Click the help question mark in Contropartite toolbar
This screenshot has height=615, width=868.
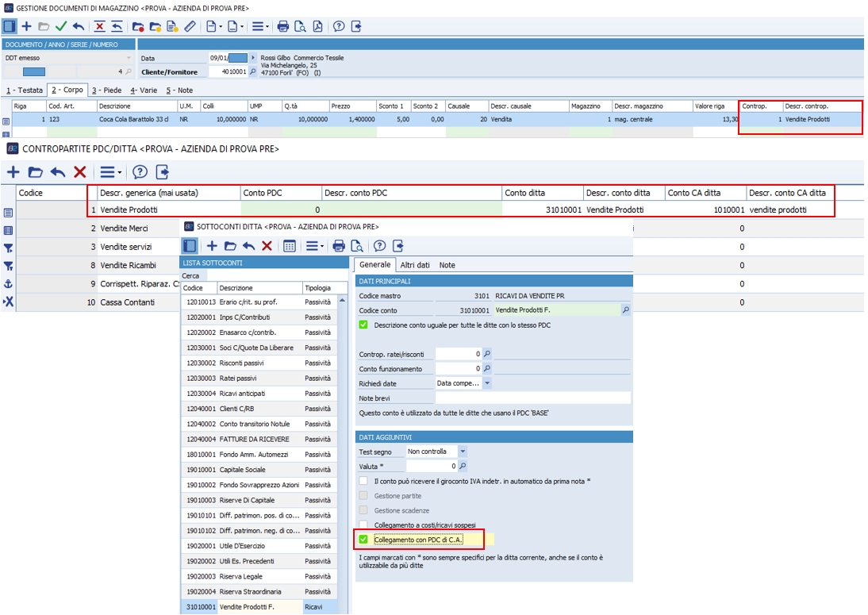click(140, 171)
